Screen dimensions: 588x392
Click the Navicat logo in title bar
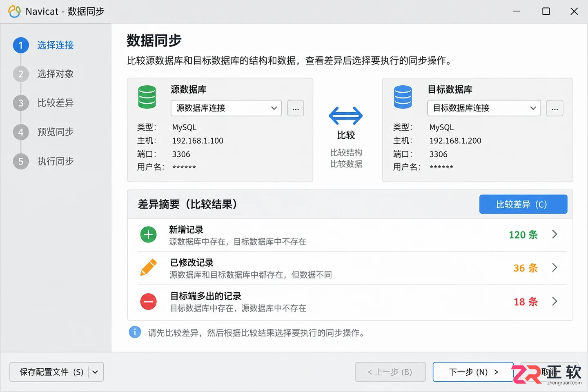coord(14,11)
